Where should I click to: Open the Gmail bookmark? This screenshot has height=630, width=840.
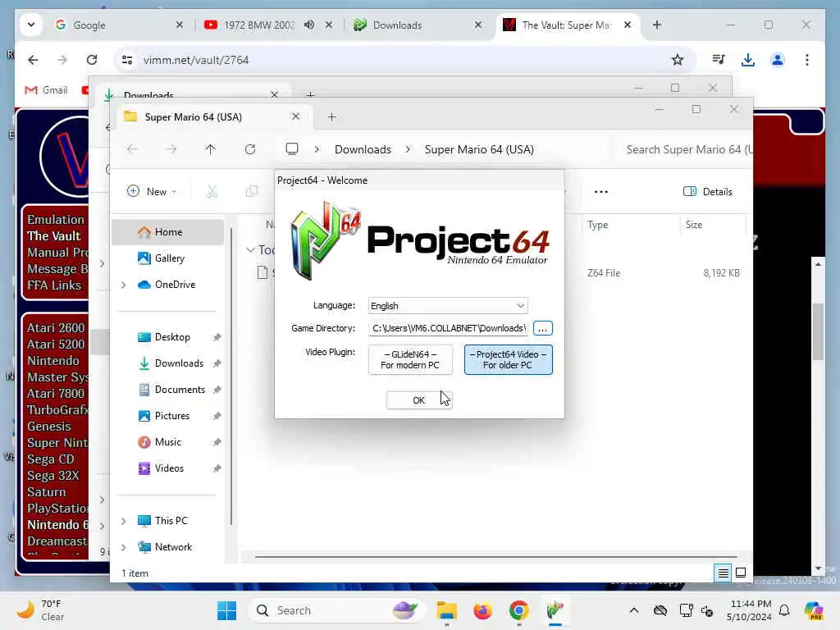[47, 90]
